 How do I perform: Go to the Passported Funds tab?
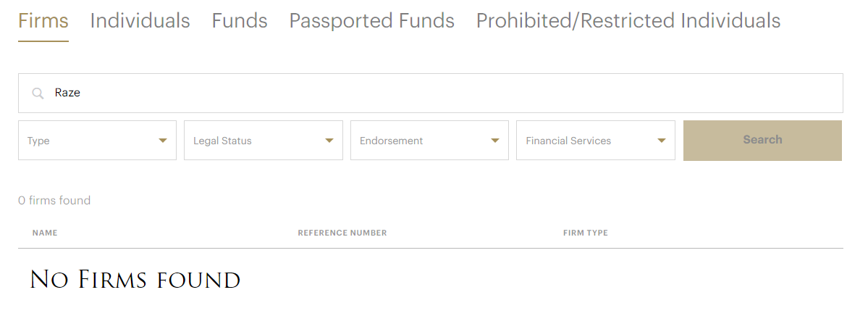pyautogui.click(x=371, y=21)
